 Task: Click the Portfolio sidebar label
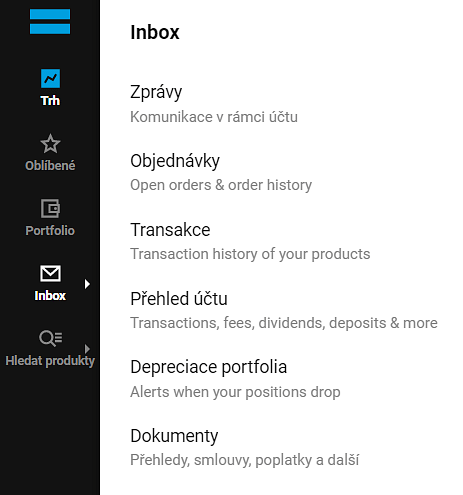[x=50, y=231]
